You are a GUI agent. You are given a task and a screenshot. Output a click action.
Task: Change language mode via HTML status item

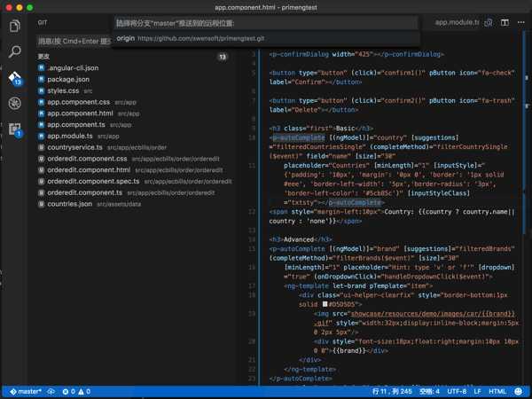(x=497, y=392)
